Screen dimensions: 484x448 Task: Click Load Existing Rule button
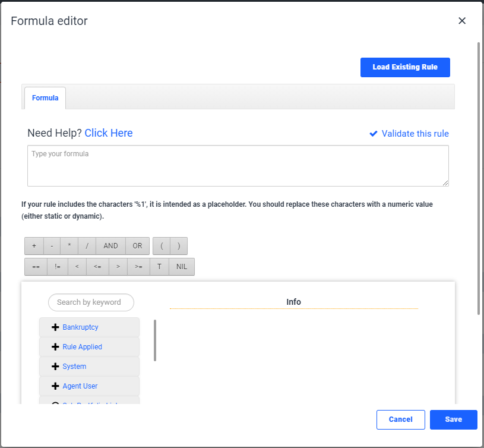pyautogui.click(x=405, y=67)
